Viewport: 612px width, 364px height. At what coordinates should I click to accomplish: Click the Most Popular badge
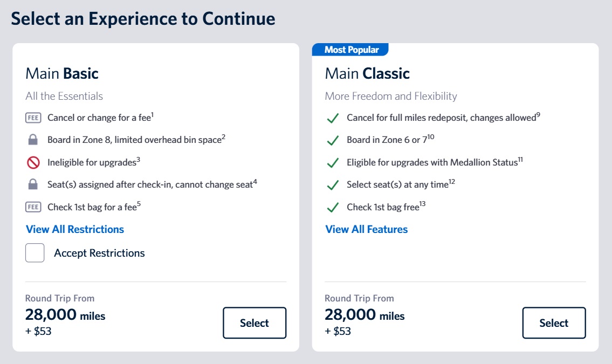click(350, 49)
